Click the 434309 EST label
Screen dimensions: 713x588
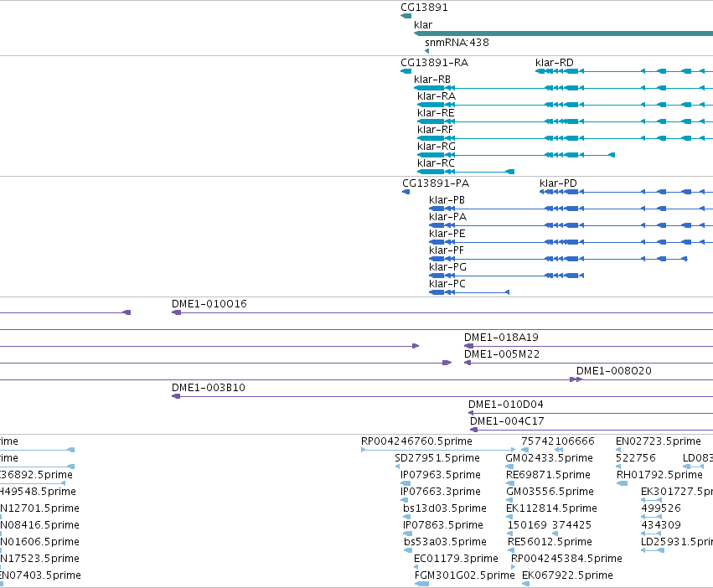point(661,525)
